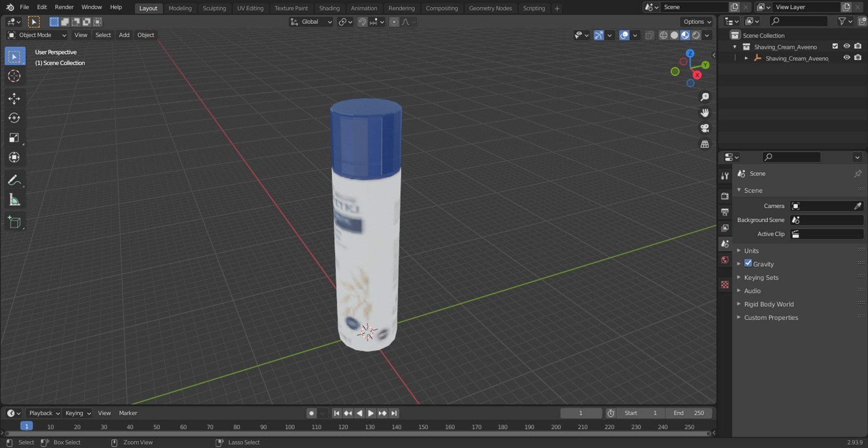Jump to the first frame
The height and width of the screenshot is (448, 868).
336,413
